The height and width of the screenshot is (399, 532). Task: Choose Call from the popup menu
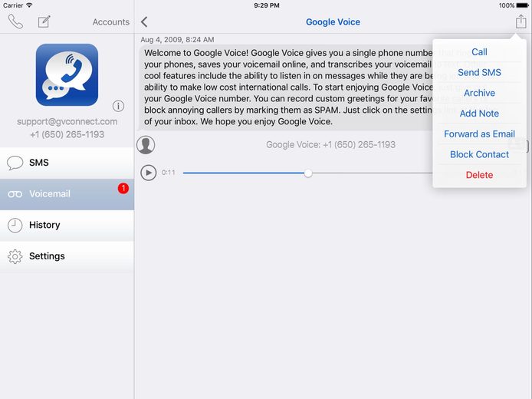(x=479, y=52)
